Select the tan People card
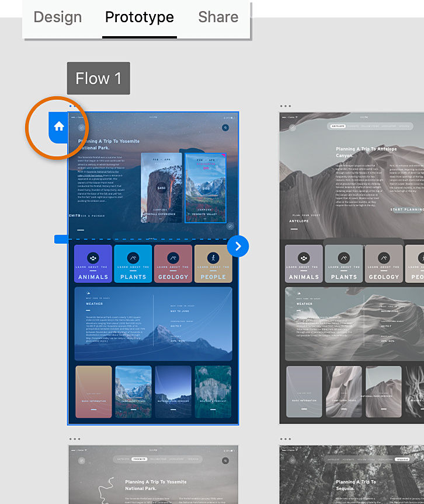This screenshot has width=424, height=504. 213,264
